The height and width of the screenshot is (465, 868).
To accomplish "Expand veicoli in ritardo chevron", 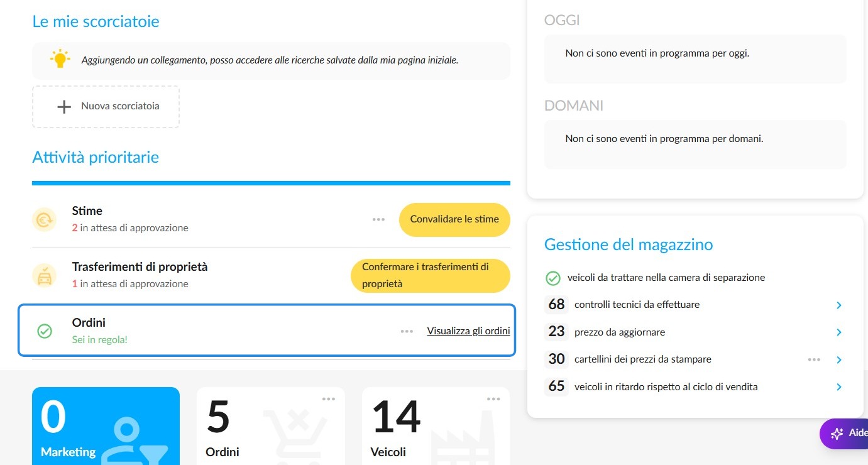I will click(839, 387).
